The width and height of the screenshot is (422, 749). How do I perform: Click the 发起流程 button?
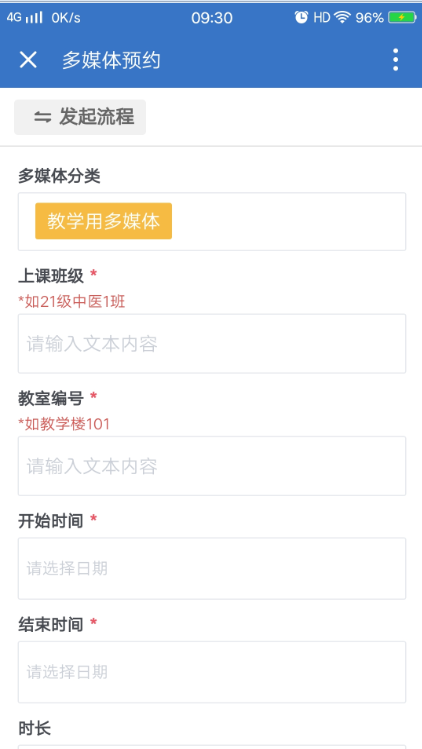pos(80,117)
